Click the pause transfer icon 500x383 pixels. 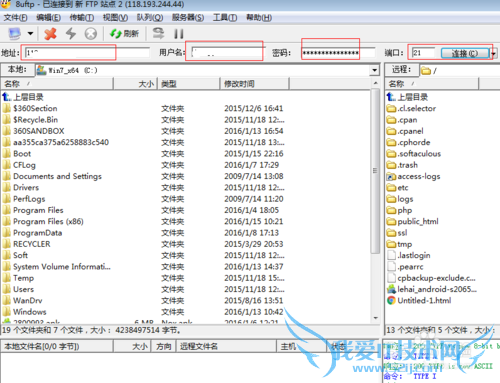[x=179, y=33]
